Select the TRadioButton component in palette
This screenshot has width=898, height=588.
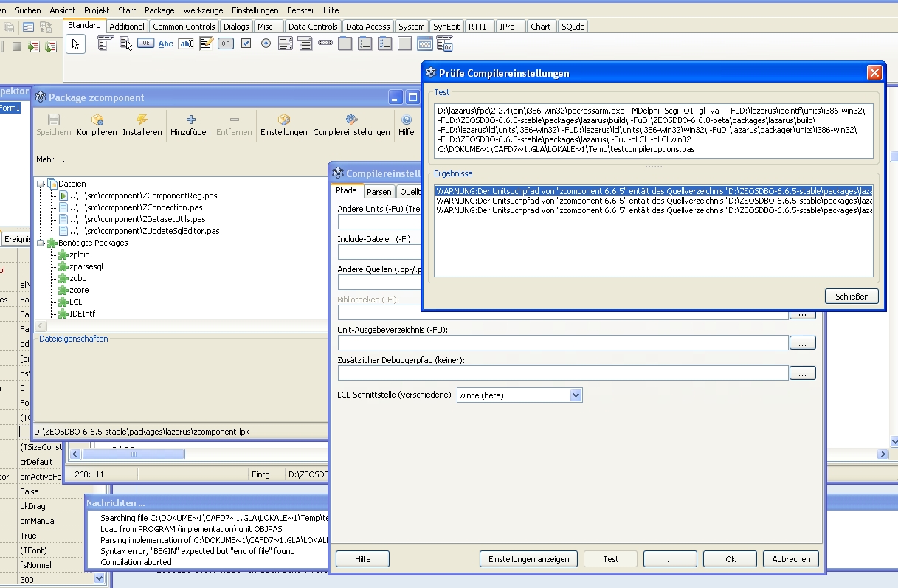266,44
